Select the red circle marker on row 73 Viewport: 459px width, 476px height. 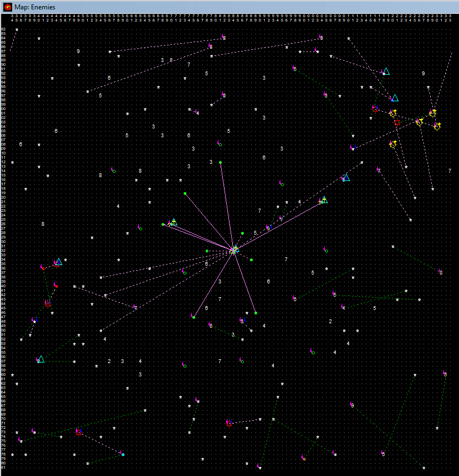pyautogui.click(x=79, y=432)
